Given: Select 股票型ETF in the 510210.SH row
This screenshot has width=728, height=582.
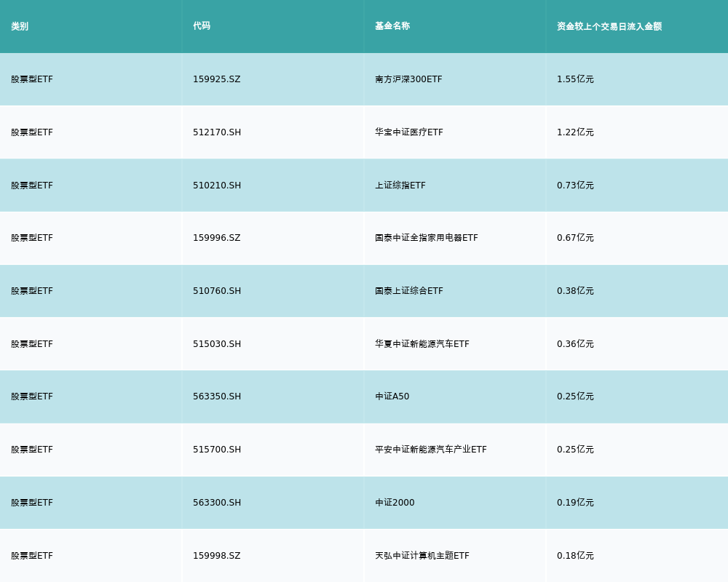Looking at the screenshot, I should click(32, 186).
